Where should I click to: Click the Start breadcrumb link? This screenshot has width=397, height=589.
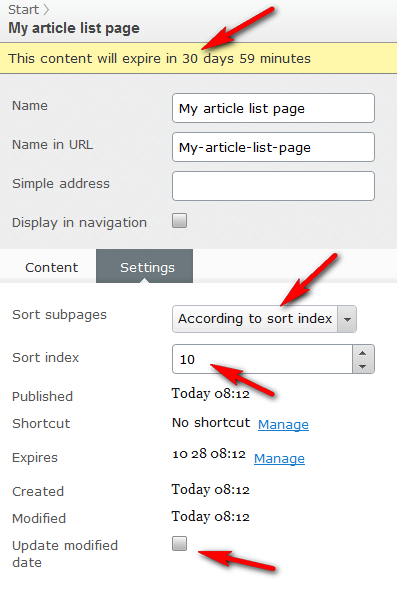[23, 10]
